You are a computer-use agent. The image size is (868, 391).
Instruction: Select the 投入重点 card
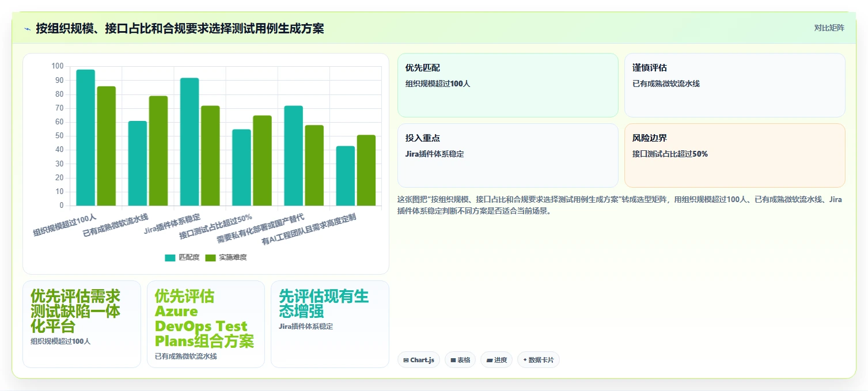(507, 155)
